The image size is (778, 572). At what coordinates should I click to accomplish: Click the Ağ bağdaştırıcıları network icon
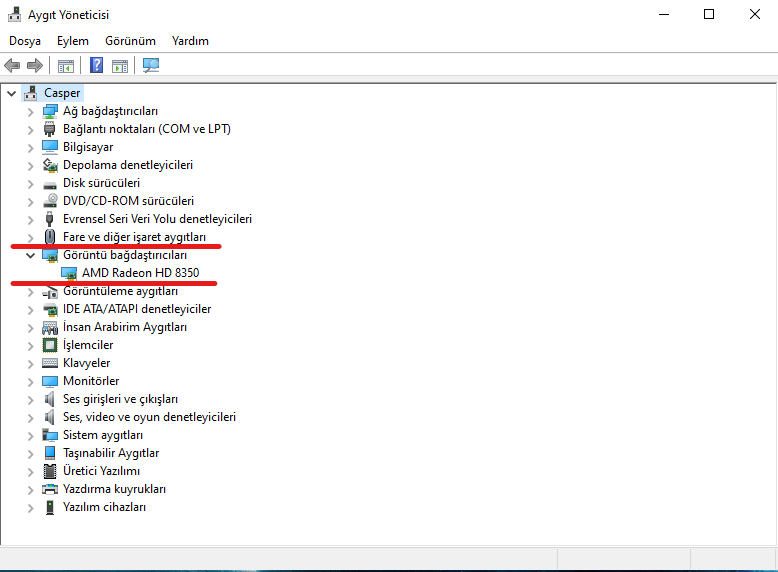pyautogui.click(x=50, y=111)
